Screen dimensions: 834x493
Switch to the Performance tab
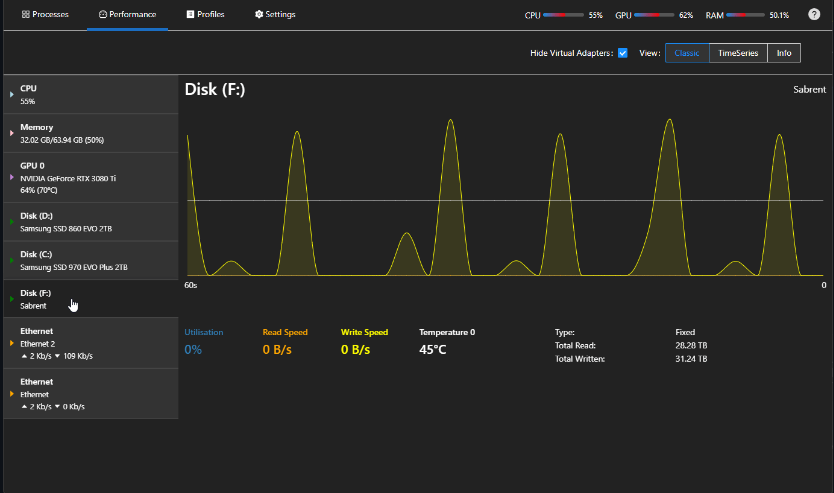click(x=127, y=14)
